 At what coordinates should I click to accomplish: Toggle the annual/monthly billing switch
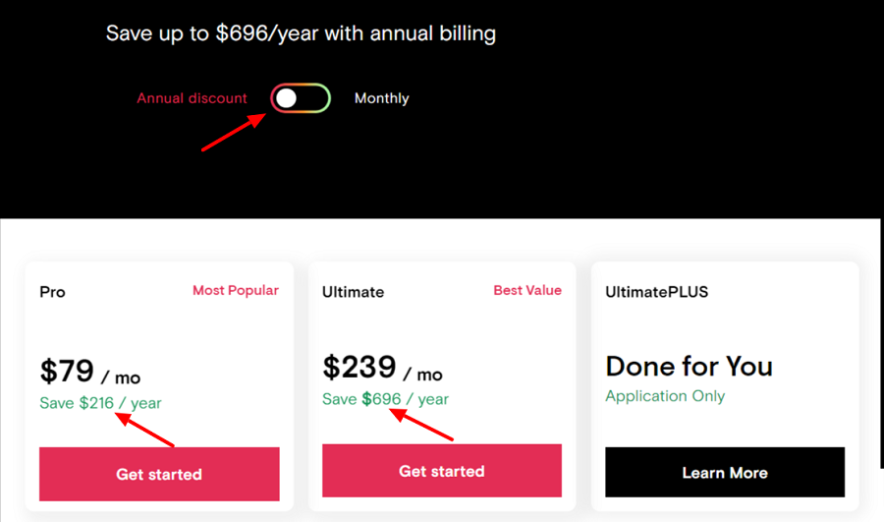tap(300, 98)
